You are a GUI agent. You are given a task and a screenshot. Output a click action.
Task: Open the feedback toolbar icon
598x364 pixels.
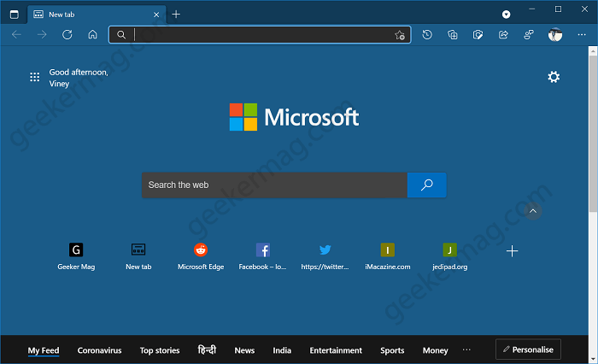pyautogui.click(x=529, y=35)
